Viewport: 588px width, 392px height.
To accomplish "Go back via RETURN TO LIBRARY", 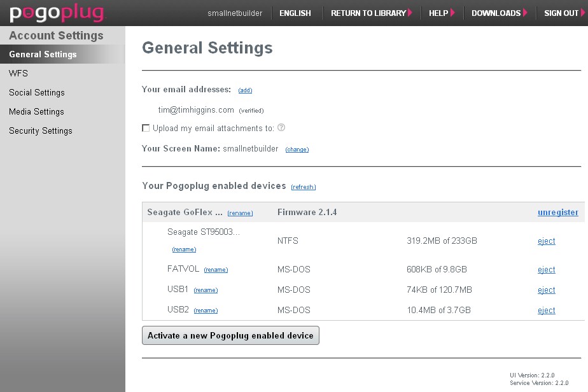I will (371, 13).
